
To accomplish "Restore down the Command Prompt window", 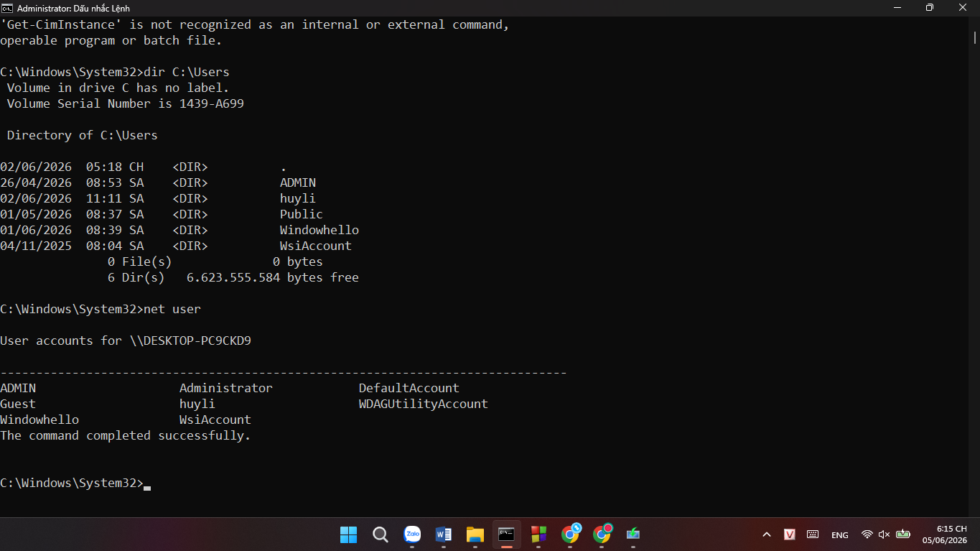I will tap(930, 8).
